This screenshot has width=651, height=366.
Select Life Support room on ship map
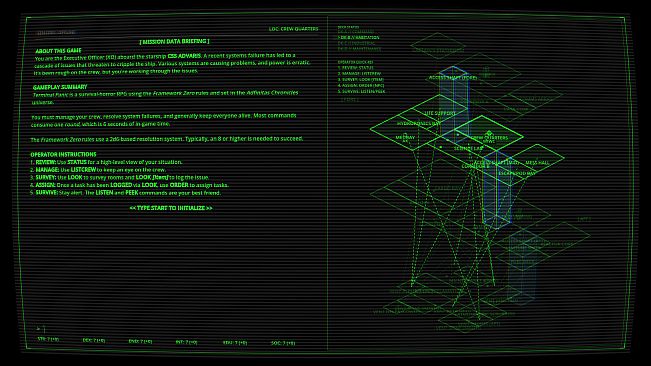point(440,113)
